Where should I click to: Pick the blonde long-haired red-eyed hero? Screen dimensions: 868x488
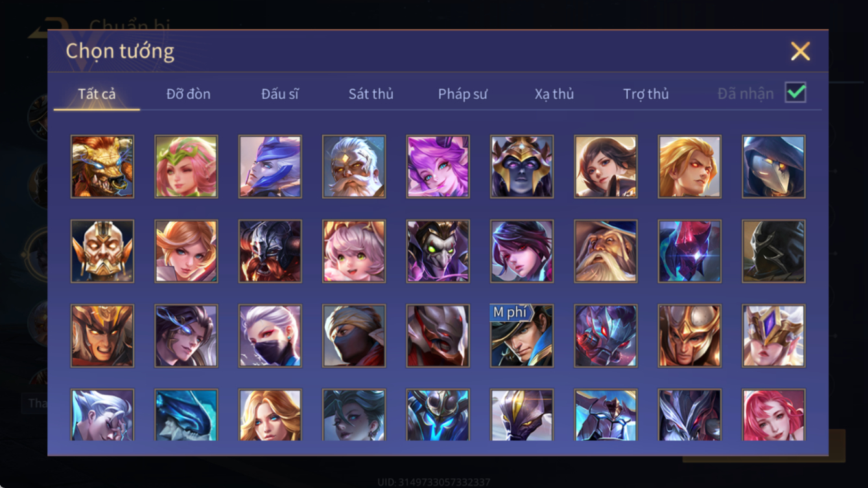pyautogui.click(x=690, y=167)
